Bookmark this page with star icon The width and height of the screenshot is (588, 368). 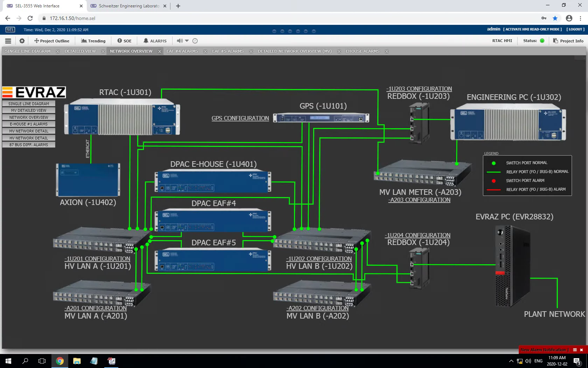pos(555,18)
